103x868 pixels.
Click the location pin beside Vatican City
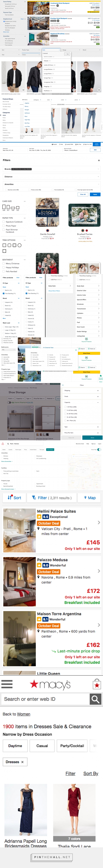click(39, 529)
